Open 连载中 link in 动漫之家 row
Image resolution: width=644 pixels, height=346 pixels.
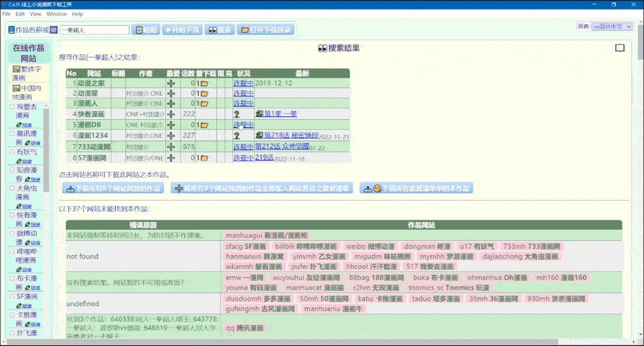(244, 83)
